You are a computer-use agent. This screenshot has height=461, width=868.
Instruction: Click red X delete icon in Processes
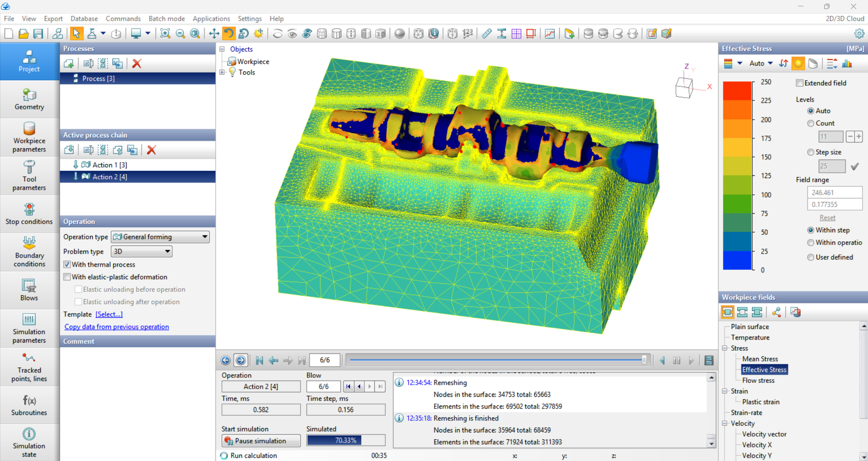(x=137, y=64)
